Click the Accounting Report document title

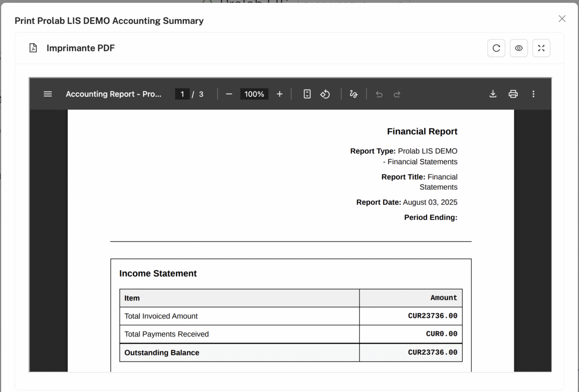[113, 94]
